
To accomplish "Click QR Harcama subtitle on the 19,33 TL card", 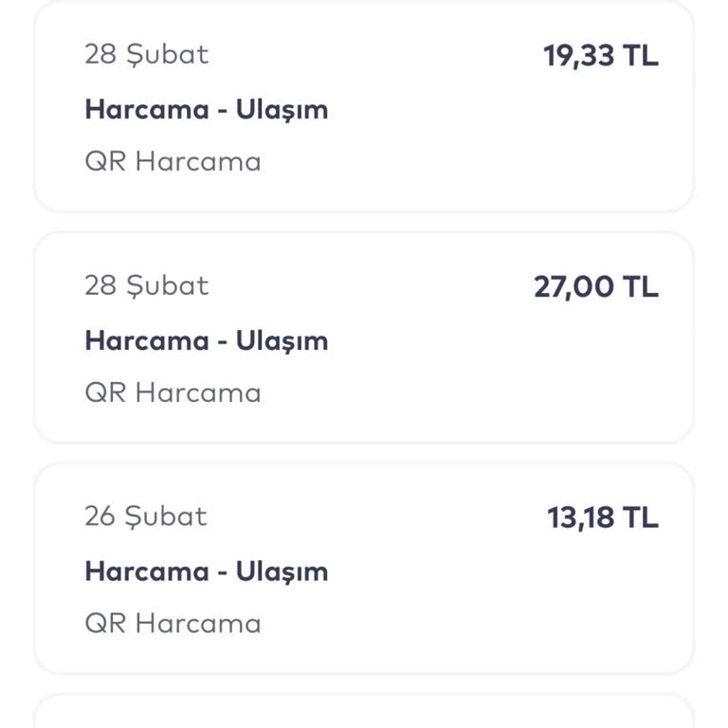I will click(x=173, y=161).
